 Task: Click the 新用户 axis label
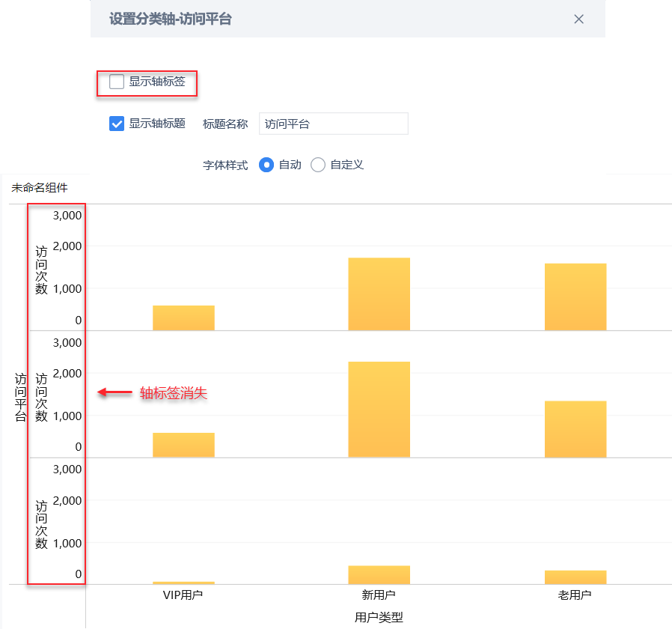click(379, 595)
